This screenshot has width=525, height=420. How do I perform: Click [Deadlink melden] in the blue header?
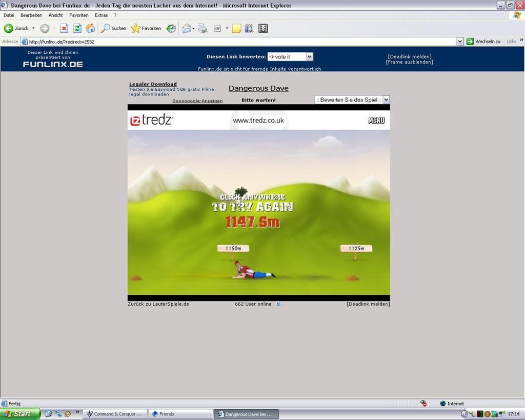pos(410,56)
